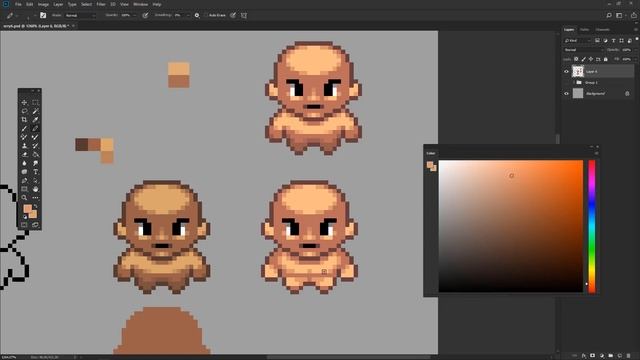This screenshot has height=360, width=640.
Task: Show Group 1 via its visibility box
Action: click(x=566, y=82)
